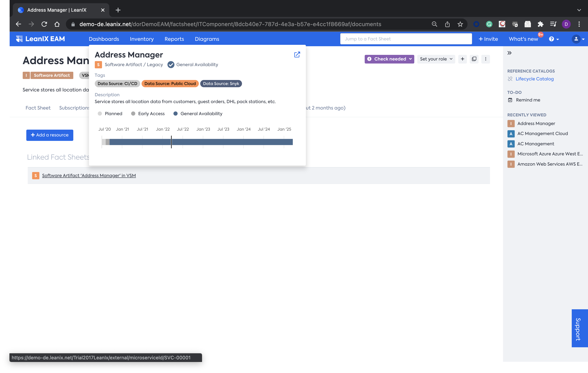588x373 pixels.
Task: Expand the Check needed dropdown
Action: click(x=389, y=59)
